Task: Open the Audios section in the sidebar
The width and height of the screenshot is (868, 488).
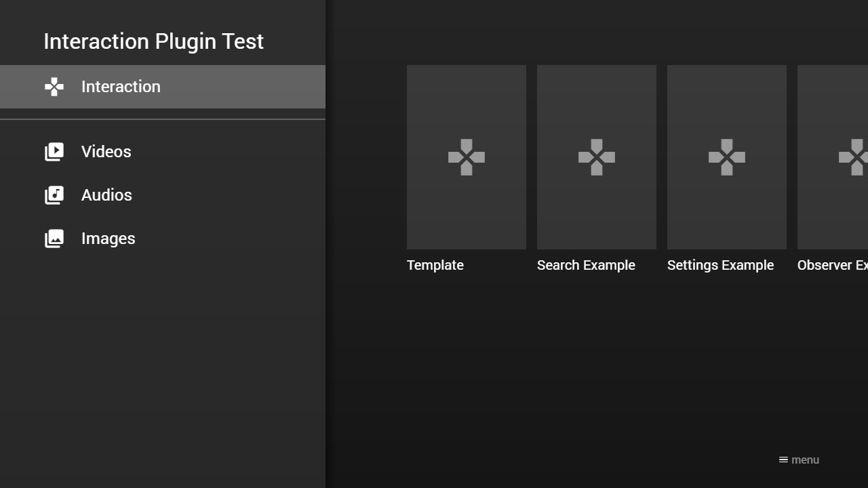Action: tap(106, 195)
